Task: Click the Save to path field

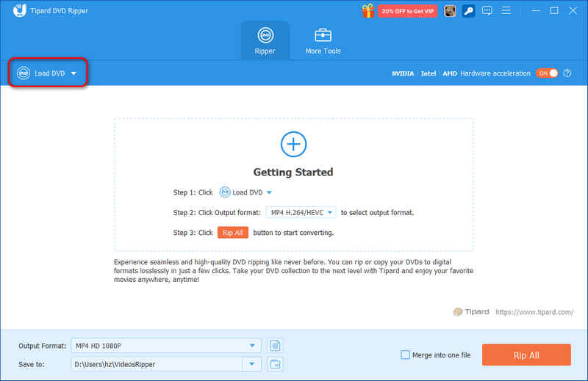Action: click(x=157, y=364)
